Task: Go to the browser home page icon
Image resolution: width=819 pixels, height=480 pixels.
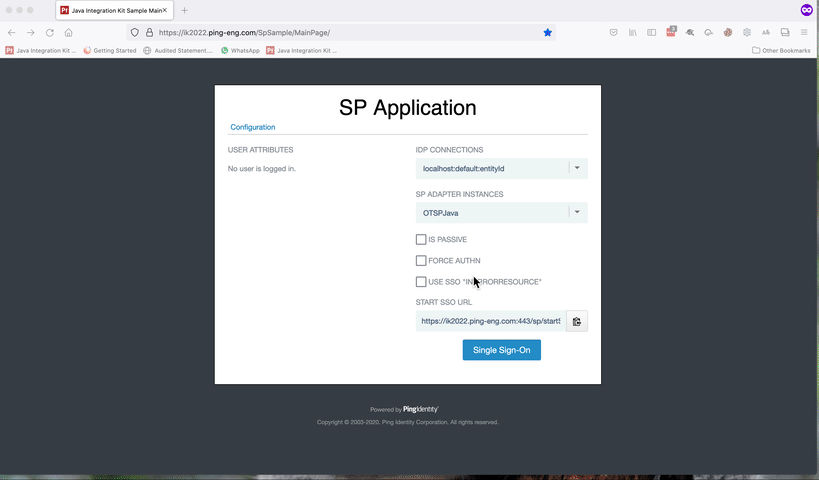Action: click(x=68, y=32)
